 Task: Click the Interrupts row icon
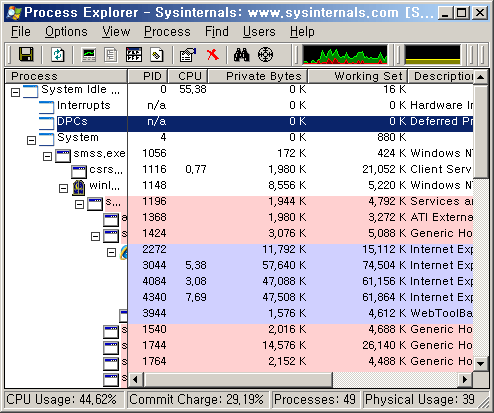click(x=46, y=107)
